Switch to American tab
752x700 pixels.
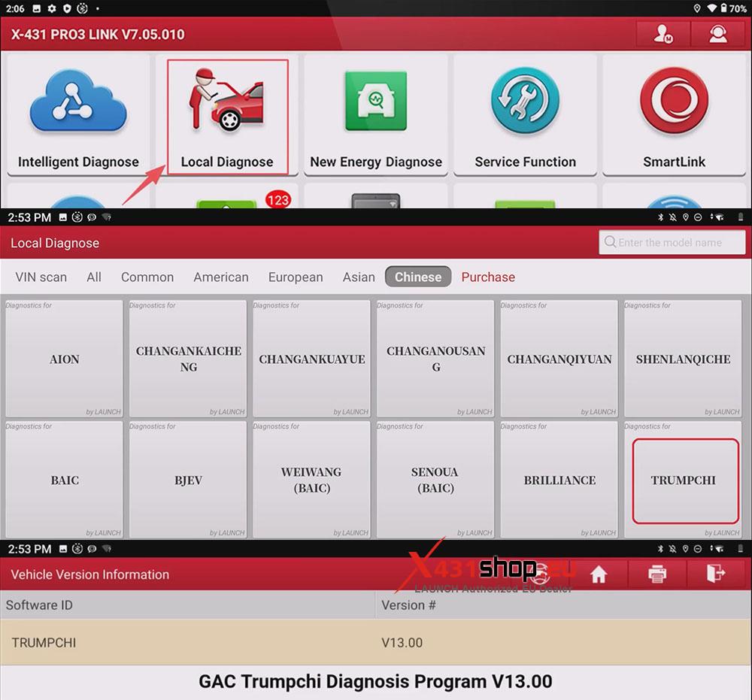(221, 277)
